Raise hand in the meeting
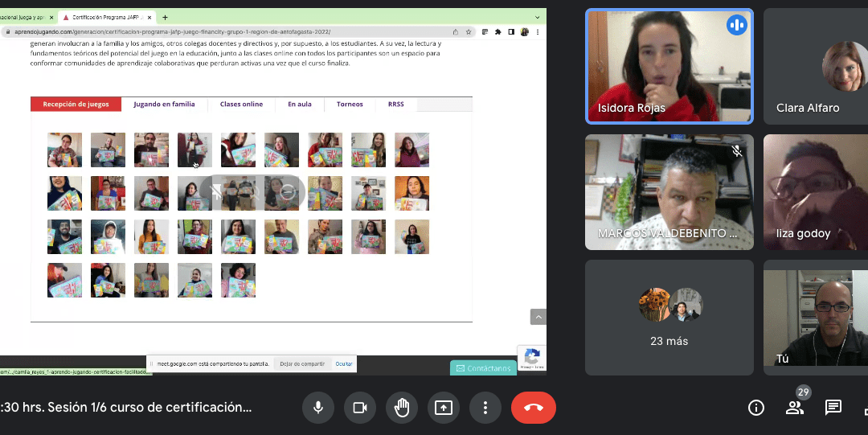 click(x=402, y=408)
